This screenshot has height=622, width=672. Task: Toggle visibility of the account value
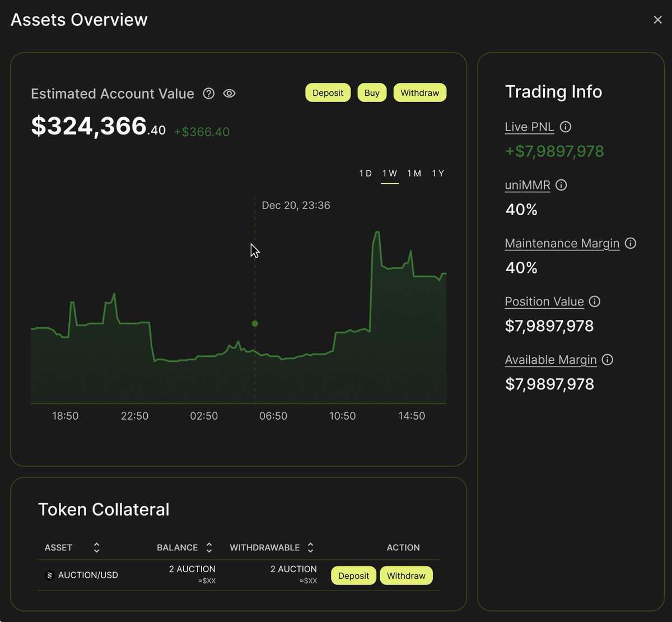[229, 94]
